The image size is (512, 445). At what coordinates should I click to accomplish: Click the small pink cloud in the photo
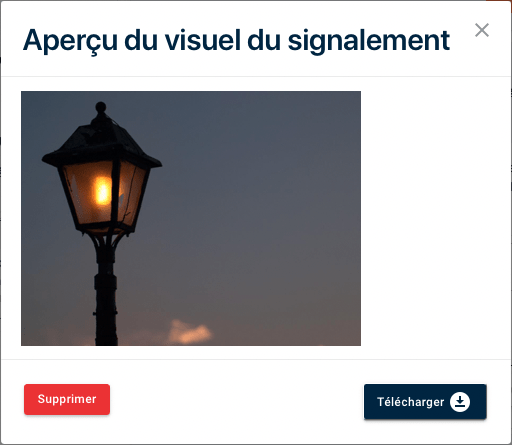tap(189, 332)
